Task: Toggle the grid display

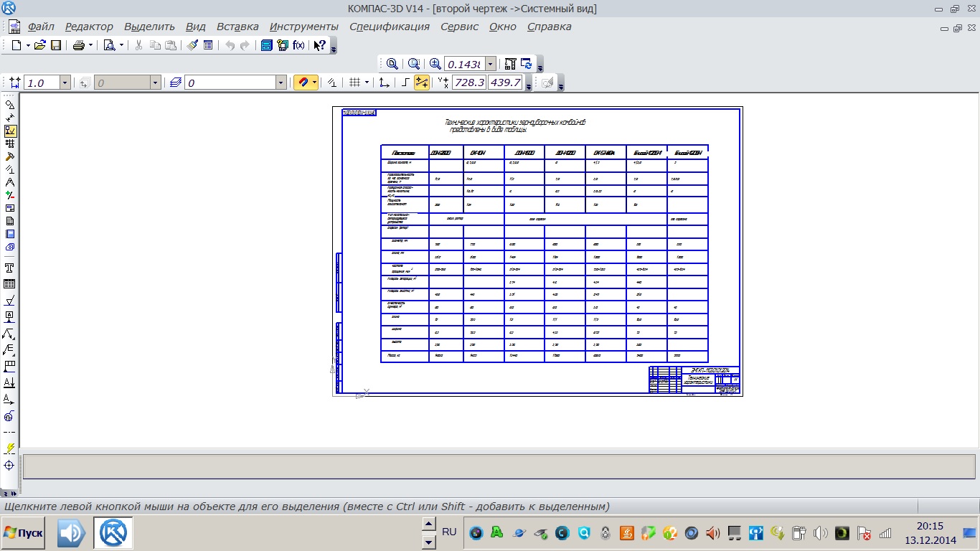Action: 354,83
